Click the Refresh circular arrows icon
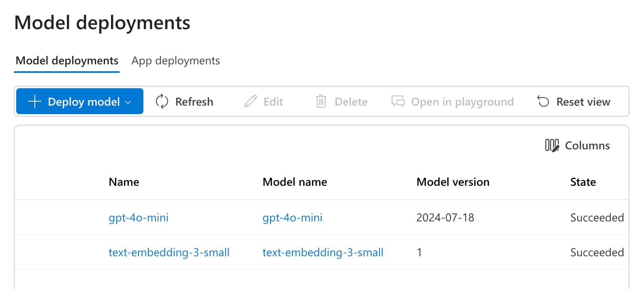Screen dimensions: 644x289 [x=162, y=102]
